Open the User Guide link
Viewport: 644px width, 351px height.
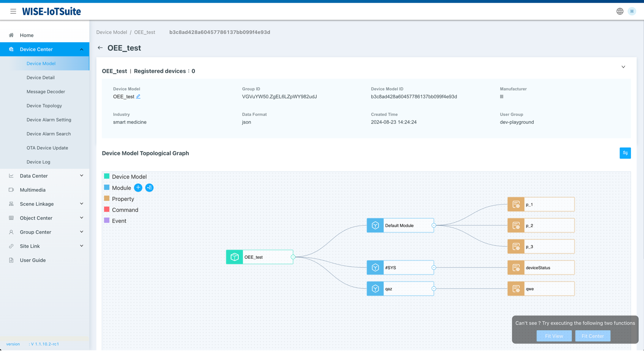point(33,260)
